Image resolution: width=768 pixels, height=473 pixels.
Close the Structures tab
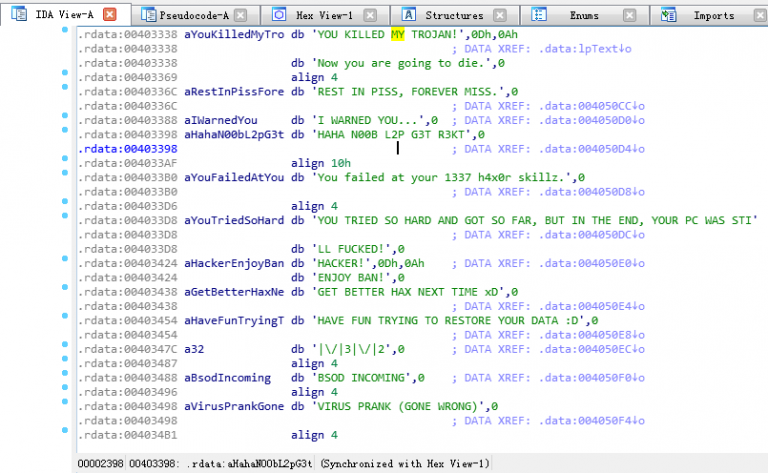point(499,15)
